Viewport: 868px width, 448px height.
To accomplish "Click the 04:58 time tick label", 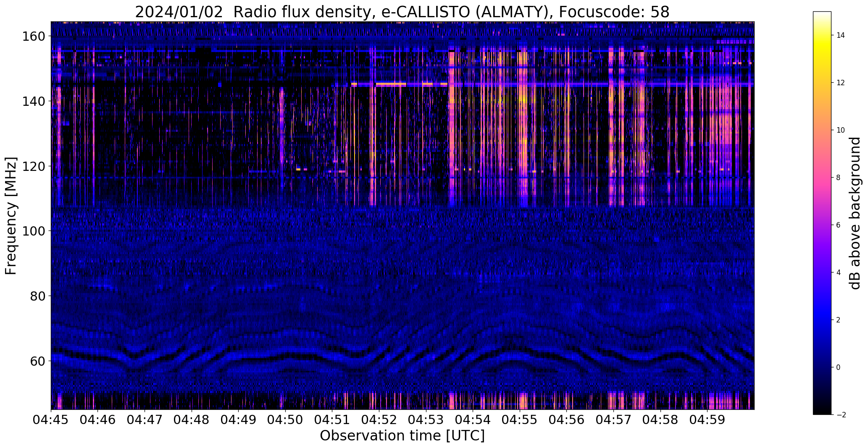I will click(x=660, y=419).
